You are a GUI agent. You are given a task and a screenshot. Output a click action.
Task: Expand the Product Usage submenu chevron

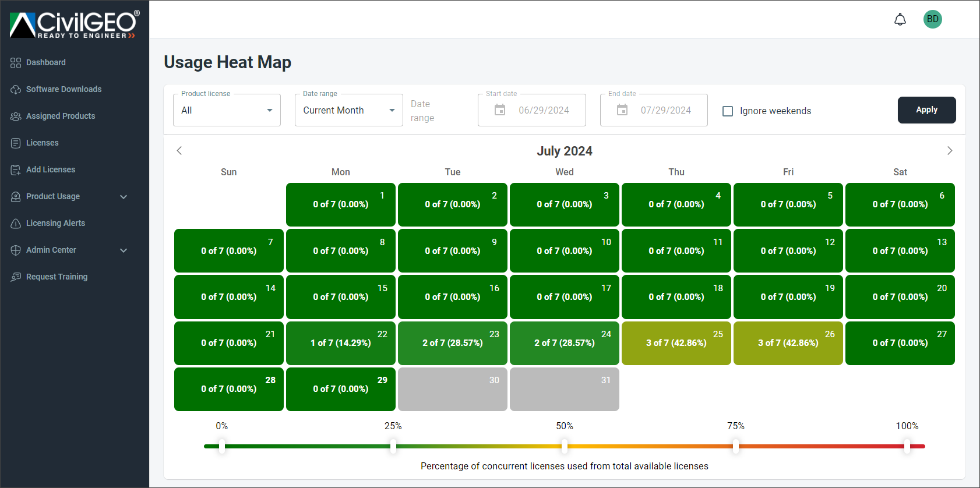[124, 196]
